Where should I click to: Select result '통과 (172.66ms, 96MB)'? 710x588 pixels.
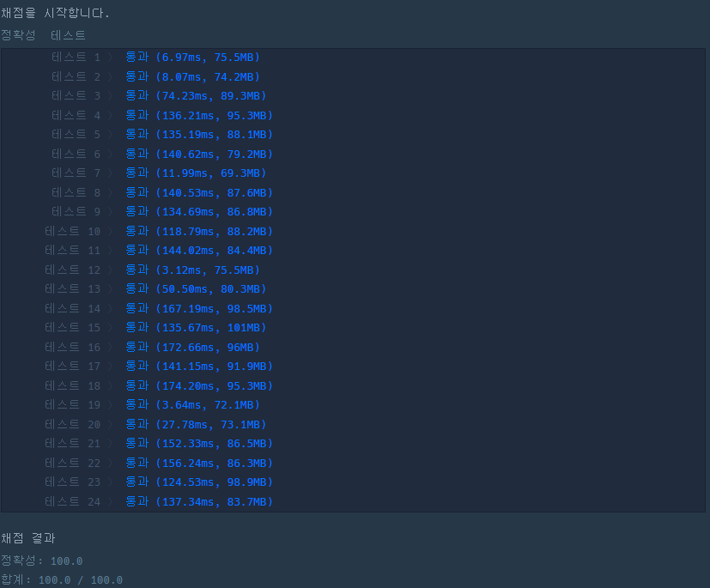coord(192,347)
